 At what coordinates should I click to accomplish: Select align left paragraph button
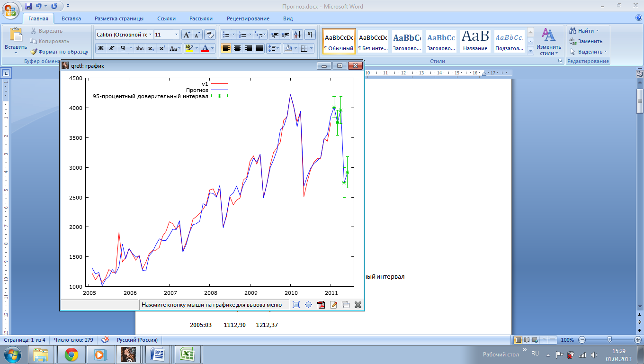tap(226, 48)
